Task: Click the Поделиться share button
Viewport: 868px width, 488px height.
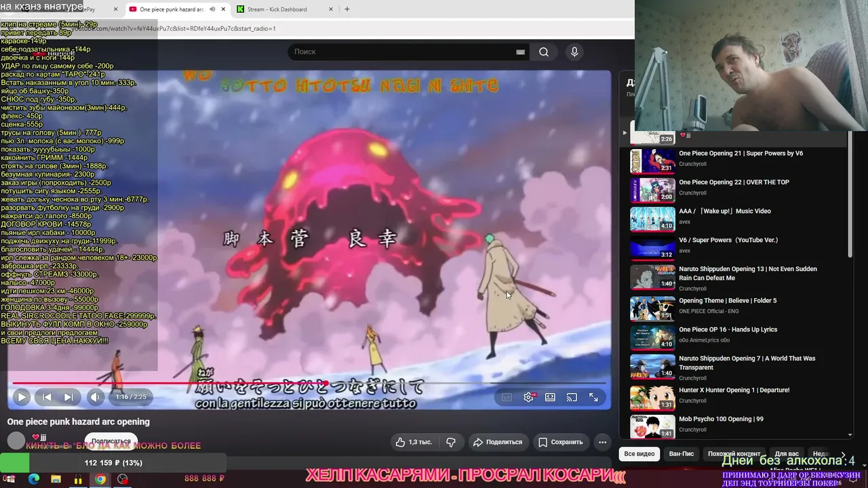Action: 498,442
